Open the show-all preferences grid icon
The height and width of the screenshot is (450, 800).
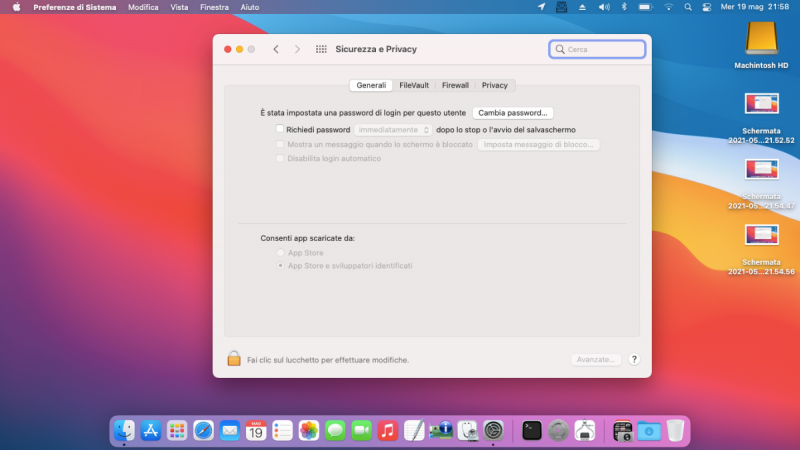click(321, 49)
